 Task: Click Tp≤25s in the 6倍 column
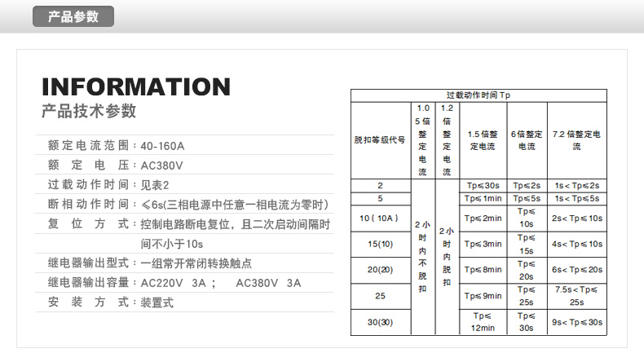[527, 296]
